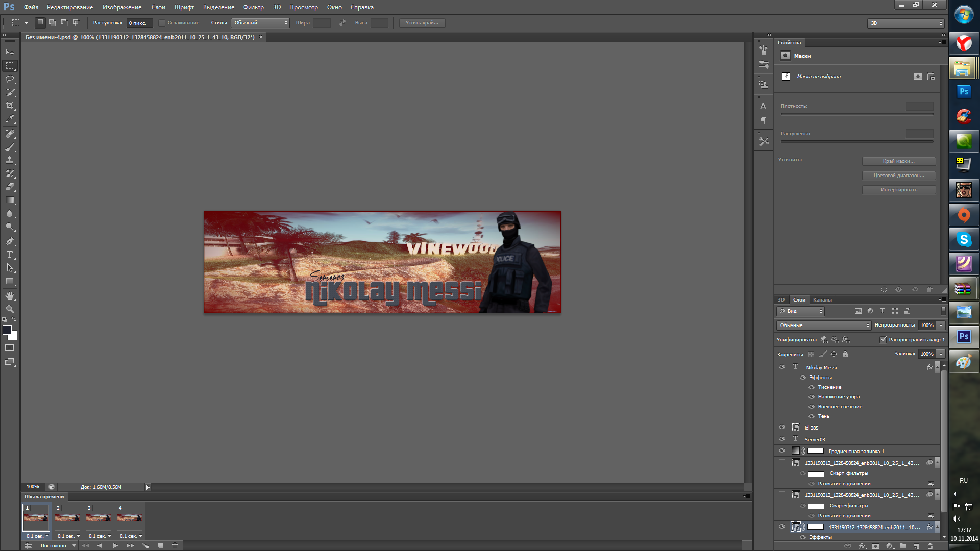This screenshot has height=551, width=980.
Task: Click the Инвертировать button
Action: click(x=898, y=190)
